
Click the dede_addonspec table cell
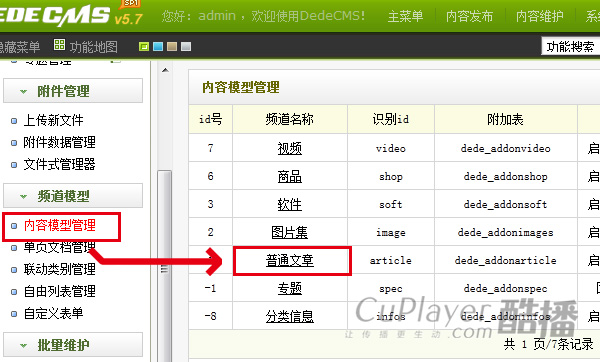point(505,289)
